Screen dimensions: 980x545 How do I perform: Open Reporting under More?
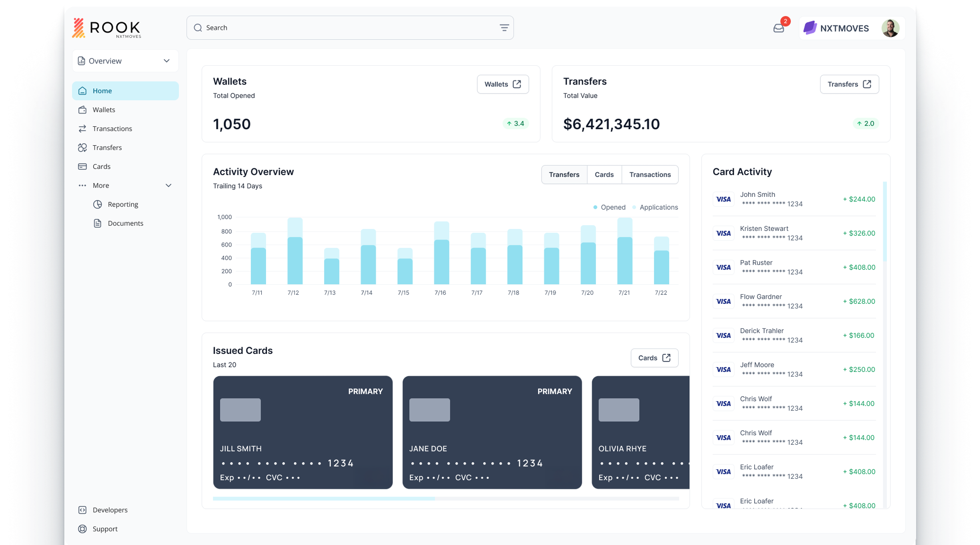pyautogui.click(x=123, y=204)
